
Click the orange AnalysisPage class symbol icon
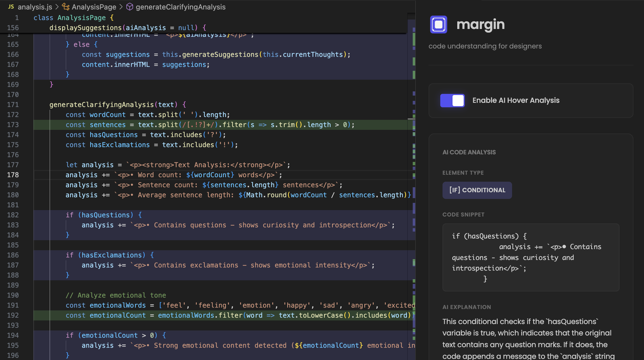point(65,7)
